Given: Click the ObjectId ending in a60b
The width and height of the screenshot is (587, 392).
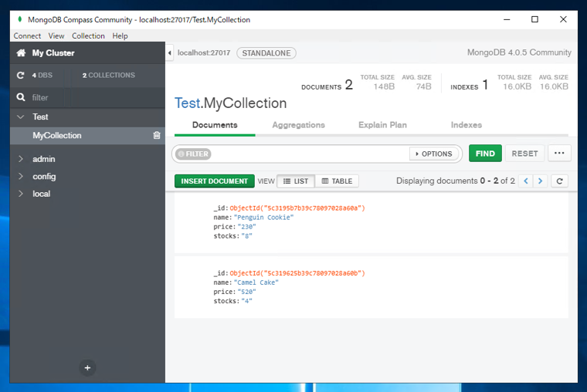Looking at the screenshot, I should click(297, 273).
